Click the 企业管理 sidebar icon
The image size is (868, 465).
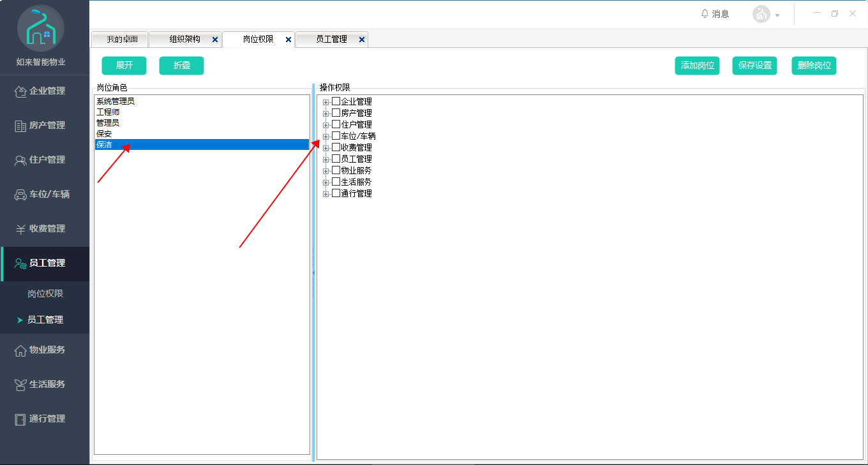pos(20,91)
